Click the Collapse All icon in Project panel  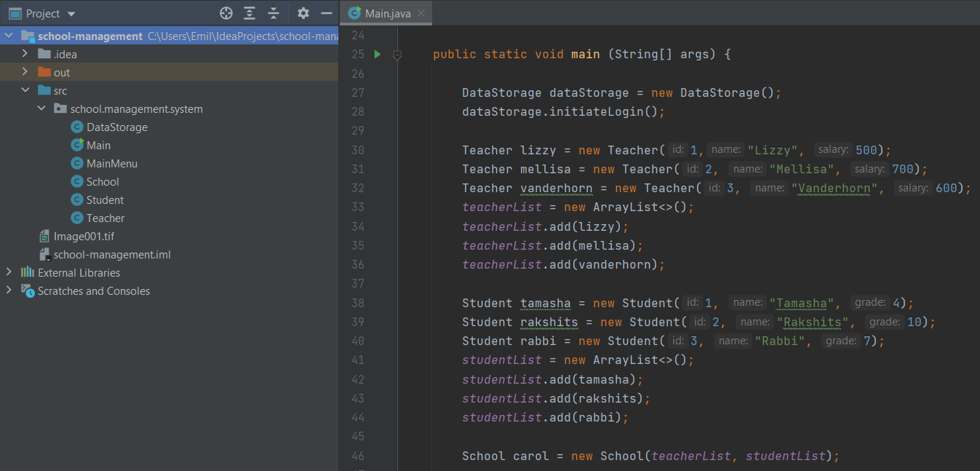pyautogui.click(x=274, y=13)
